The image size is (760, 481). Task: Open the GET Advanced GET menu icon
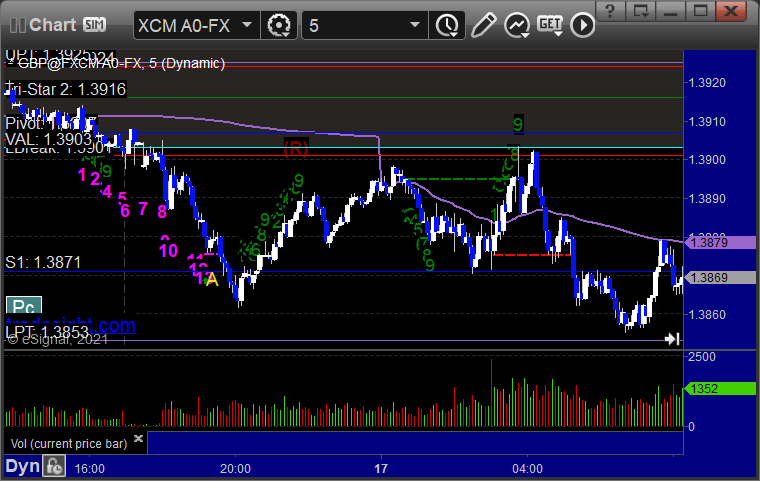coord(550,25)
